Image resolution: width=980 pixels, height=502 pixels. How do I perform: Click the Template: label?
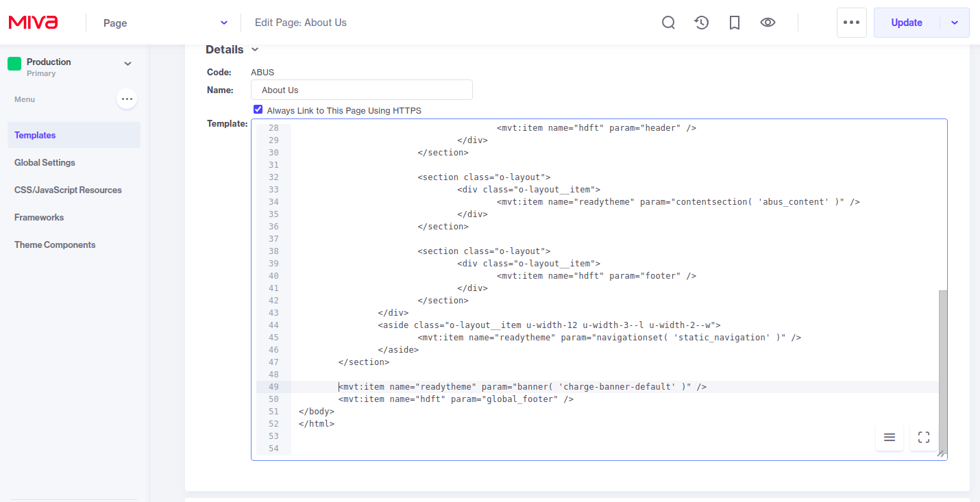pos(227,123)
